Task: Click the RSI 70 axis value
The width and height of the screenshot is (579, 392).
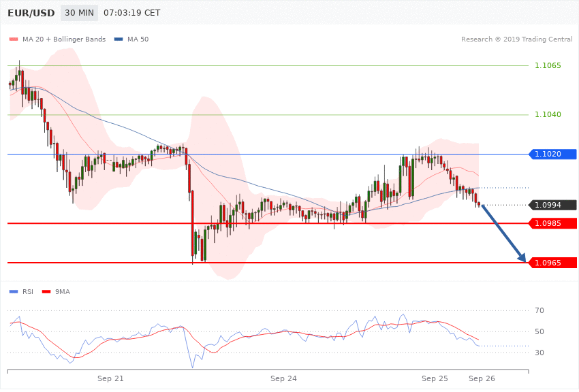Action: tap(539, 310)
